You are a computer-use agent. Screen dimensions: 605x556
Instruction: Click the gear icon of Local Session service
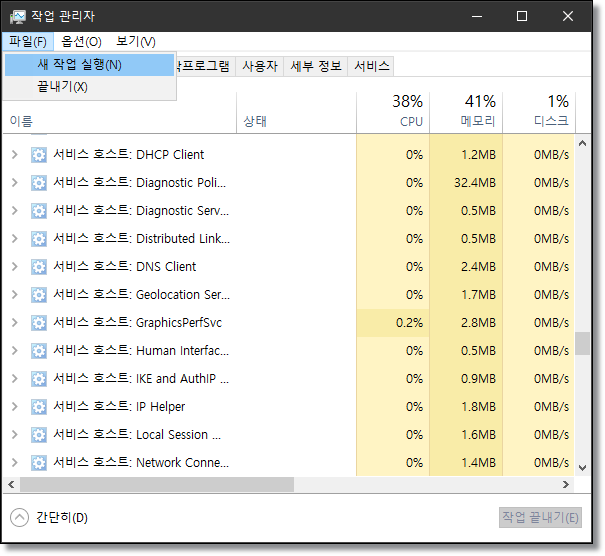pos(39,435)
